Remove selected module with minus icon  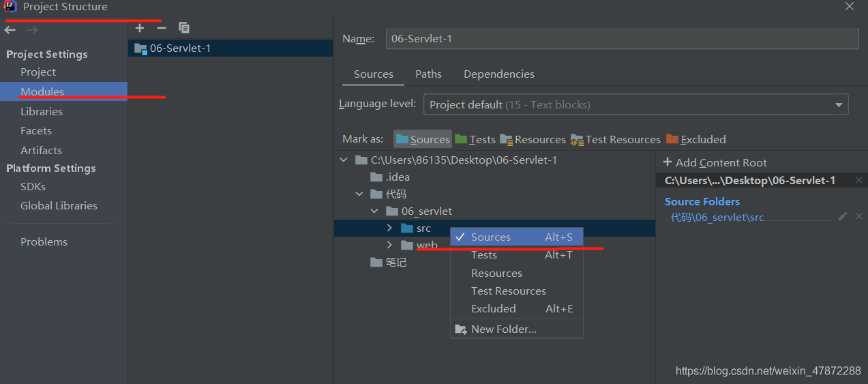pos(162,28)
